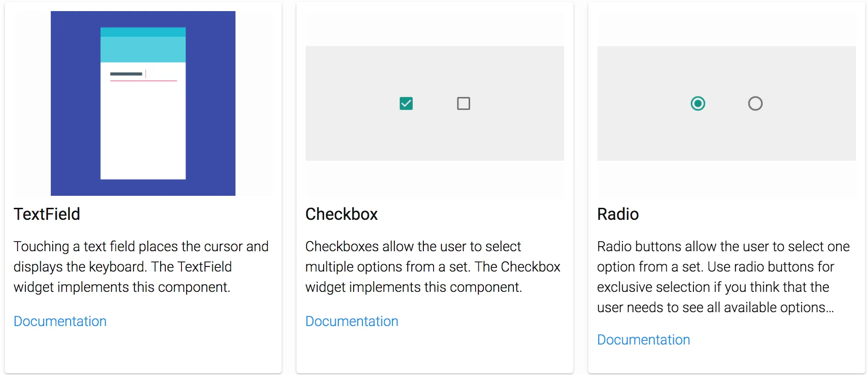Open Documentation link under TextField
Screen dimensions: 868x375
pyautogui.click(x=60, y=321)
